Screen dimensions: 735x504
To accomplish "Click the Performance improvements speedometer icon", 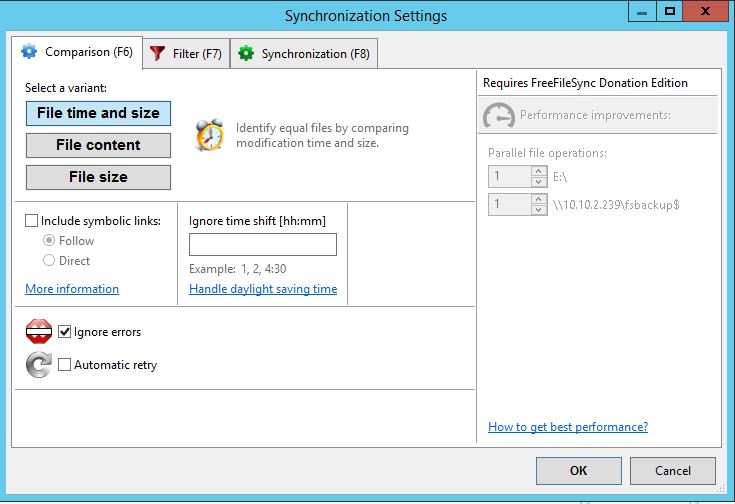I will 499,115.
